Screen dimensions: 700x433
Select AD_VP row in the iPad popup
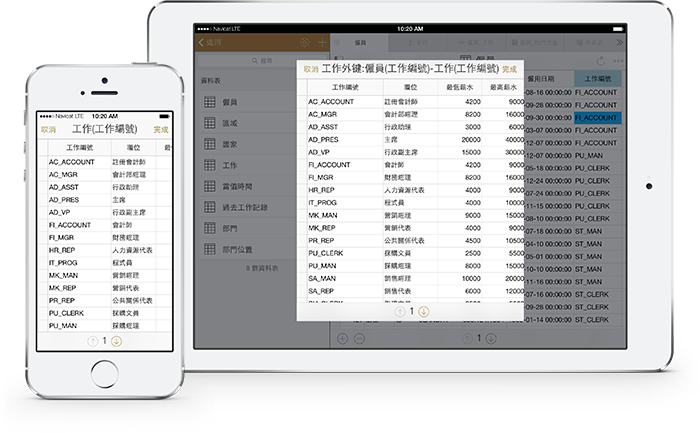click(x=411, y=152)
